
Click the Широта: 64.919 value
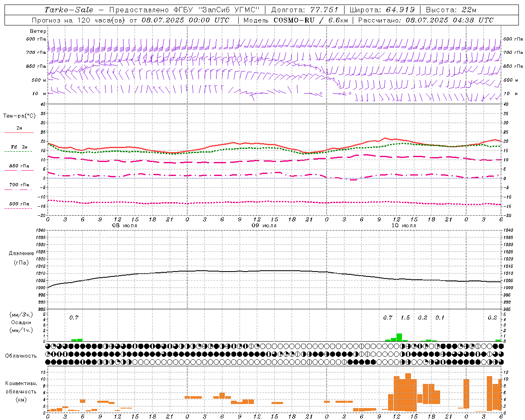coord(382,10)
